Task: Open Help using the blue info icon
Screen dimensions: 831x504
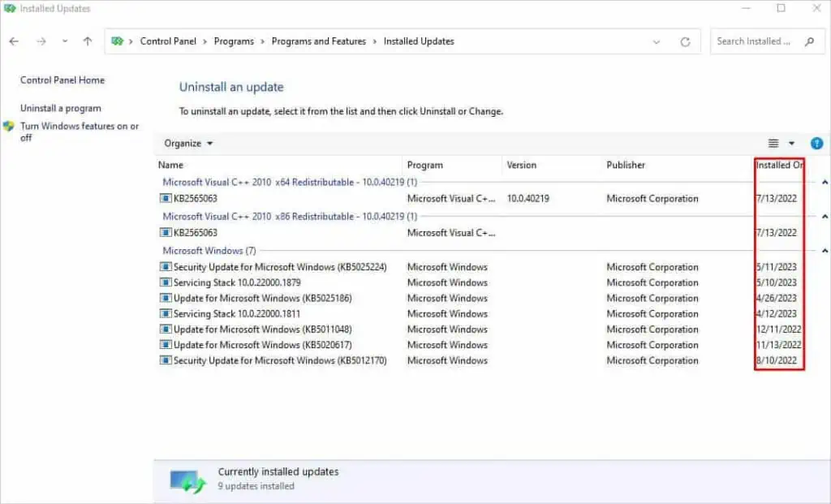Action: pyautogui.click(x=816, y=143)
